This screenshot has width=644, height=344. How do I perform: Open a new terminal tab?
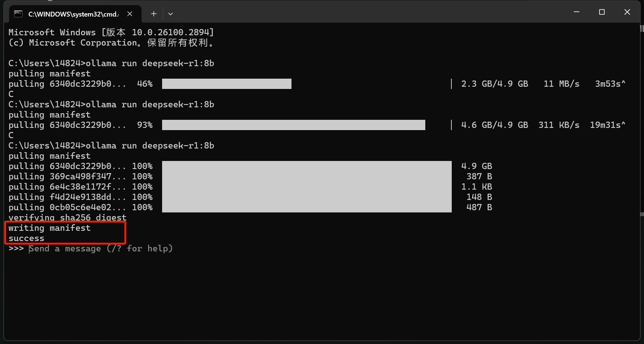(154, 14)
